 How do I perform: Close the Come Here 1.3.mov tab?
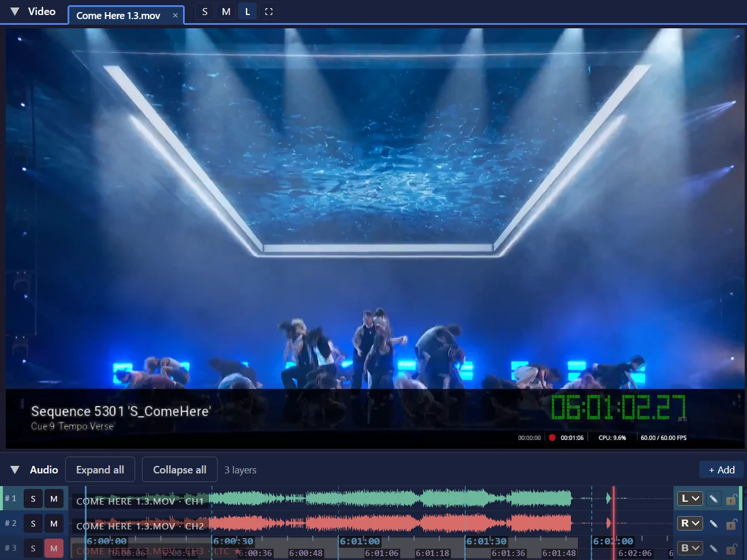click(x=175, y=16)
